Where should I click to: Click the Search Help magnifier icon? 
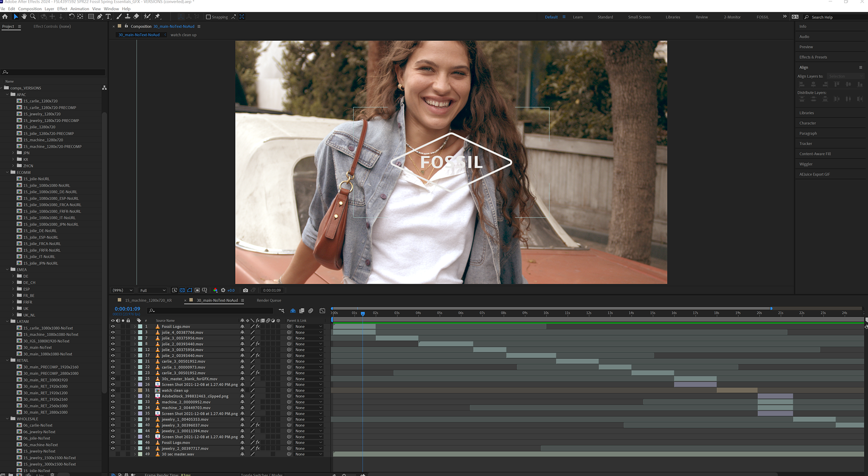click(807, 17)
